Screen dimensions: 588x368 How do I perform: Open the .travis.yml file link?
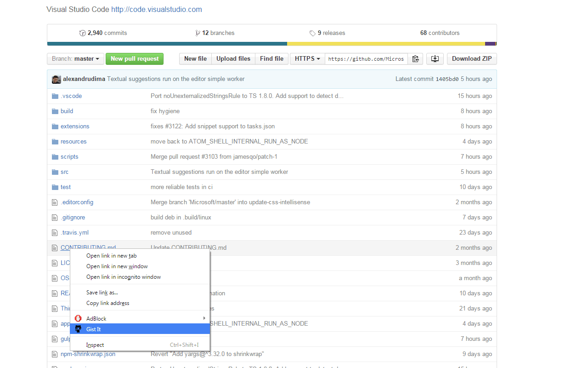74,233
